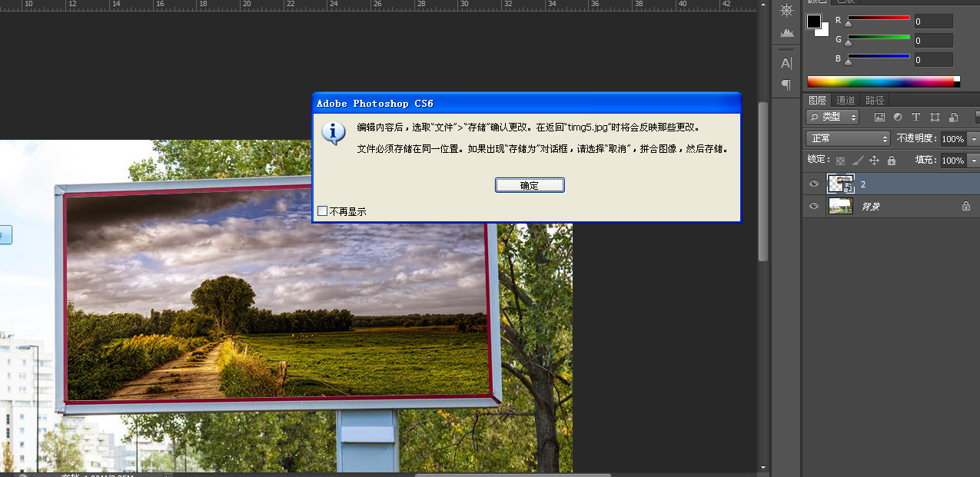Select layer 2 thumbnail
Screen dimensions: 980x477
[x=840, y=184]
